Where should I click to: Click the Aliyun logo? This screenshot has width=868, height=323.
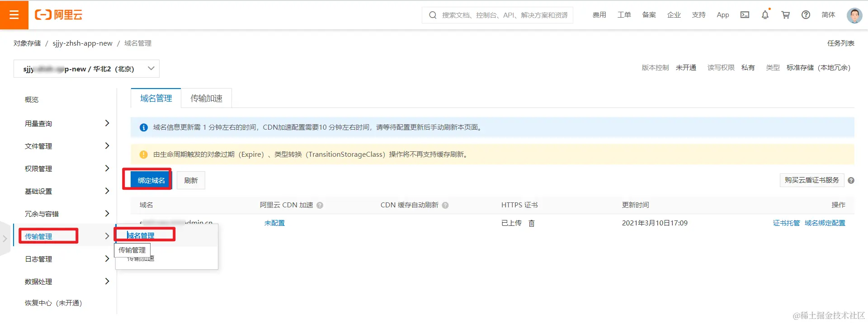click(x=59, y=15)
